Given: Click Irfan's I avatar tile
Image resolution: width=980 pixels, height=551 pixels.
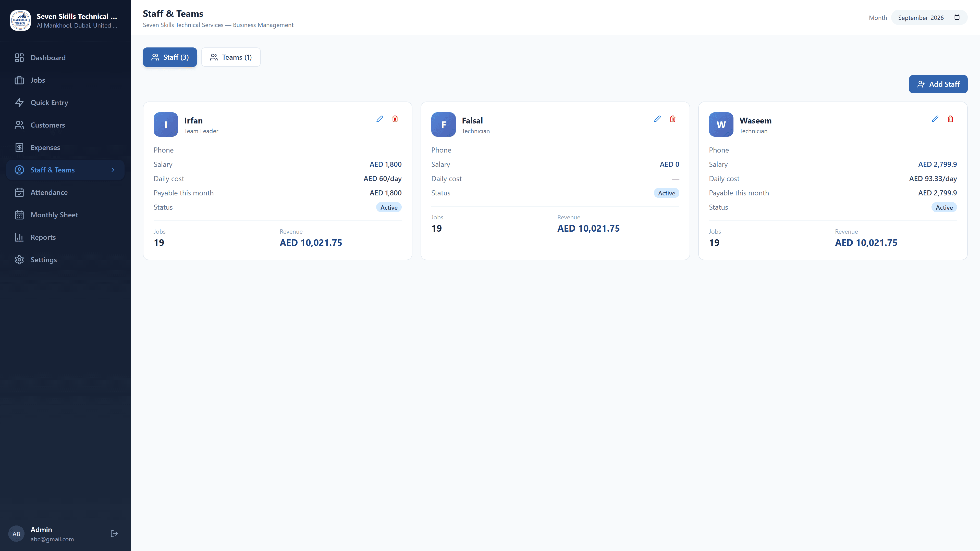Looking at the screenshot, I should (x=166, y=124).
